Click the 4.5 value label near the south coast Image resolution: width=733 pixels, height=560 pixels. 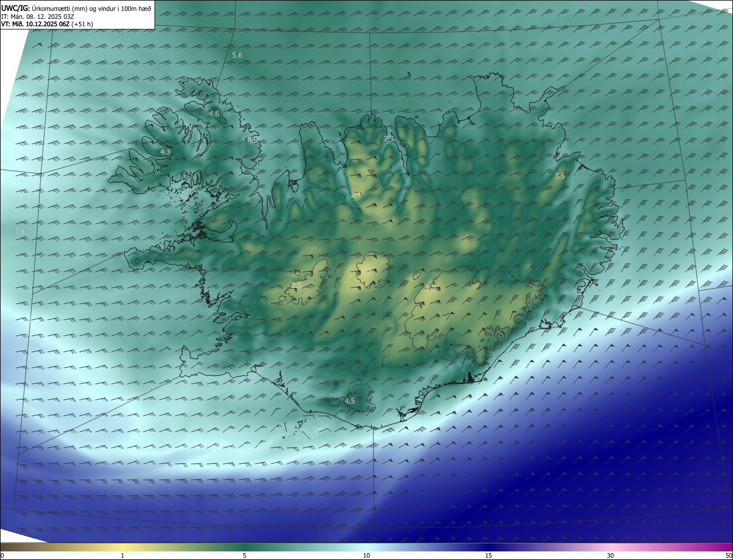pyautogui.click(x=349, y=401)
